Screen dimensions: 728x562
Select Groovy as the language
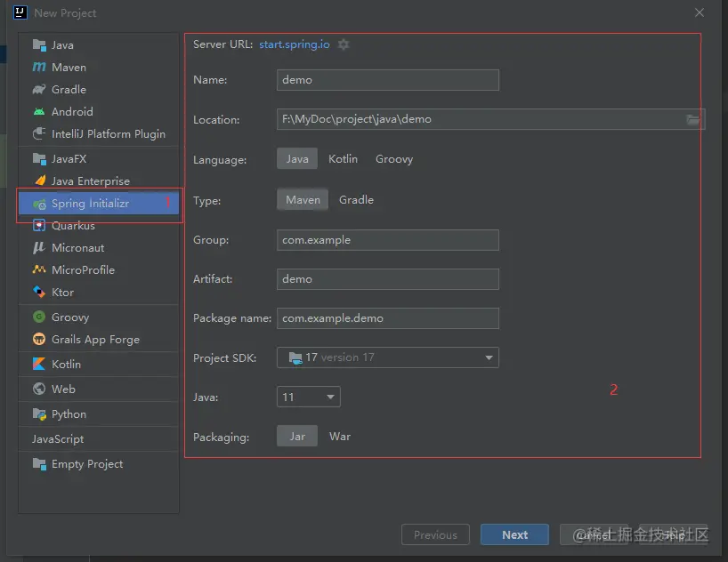pyautogui.click(x=394, y=158)
